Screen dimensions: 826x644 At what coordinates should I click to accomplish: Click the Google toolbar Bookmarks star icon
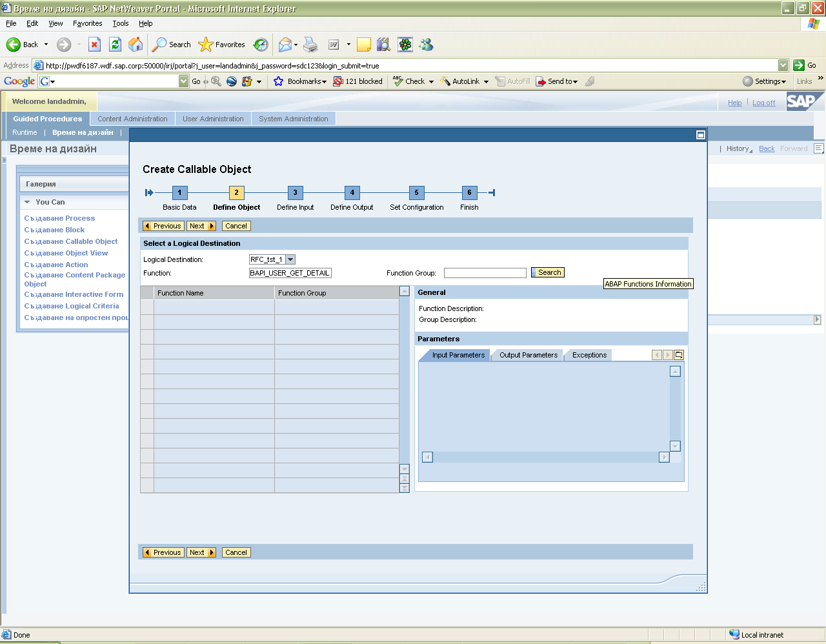(x=279, y=81)
